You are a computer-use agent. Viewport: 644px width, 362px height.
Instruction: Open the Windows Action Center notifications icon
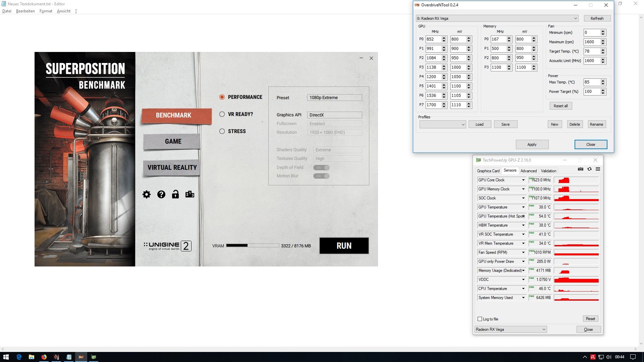coord(633,357)
